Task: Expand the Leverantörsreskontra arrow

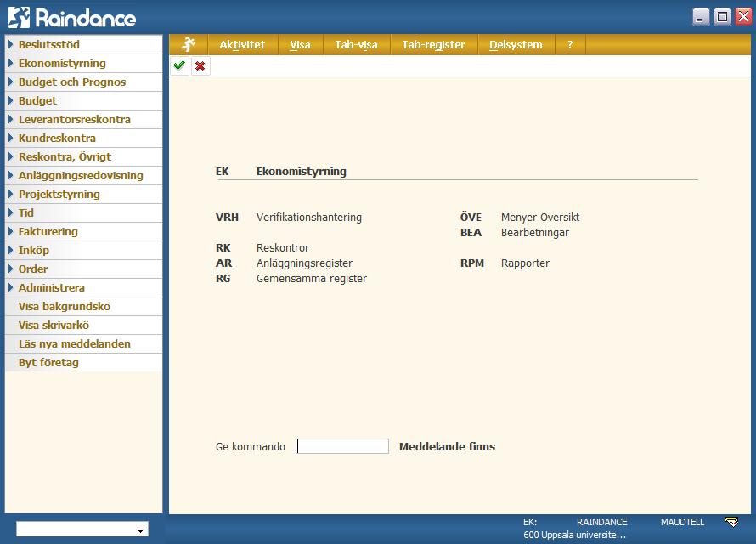Action: [10, 119]
